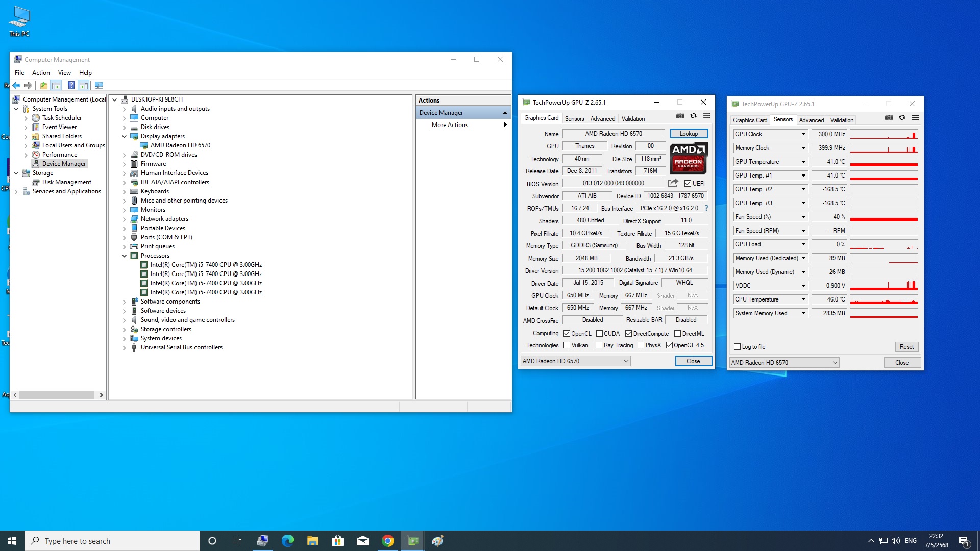Image resolution: width=980 pixels, height=551 pixels.
Task: Toggle the CUDA checkbox
Action: pyautogui.click(x=599, y=334)
